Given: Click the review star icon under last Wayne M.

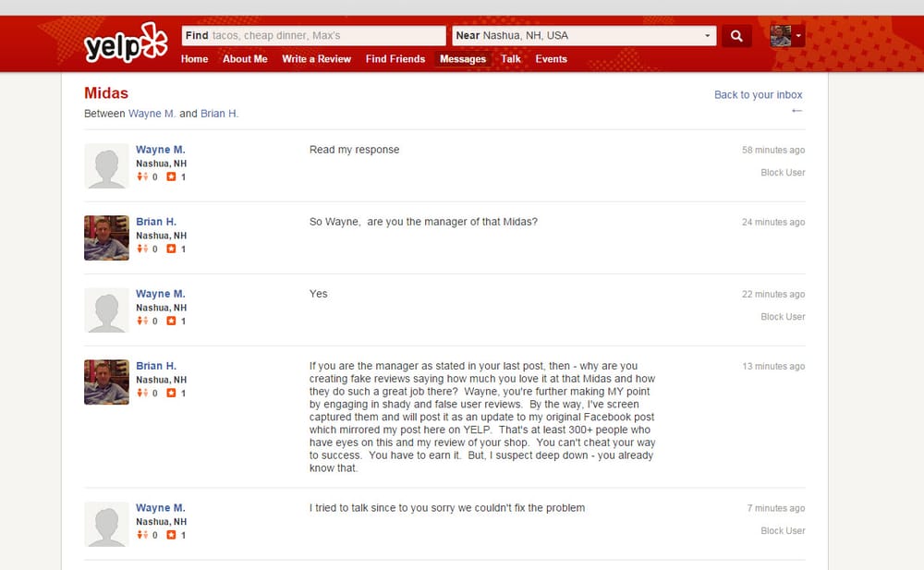Looking at the screenshot, I should pyautogui.click(x=171, y=536).
